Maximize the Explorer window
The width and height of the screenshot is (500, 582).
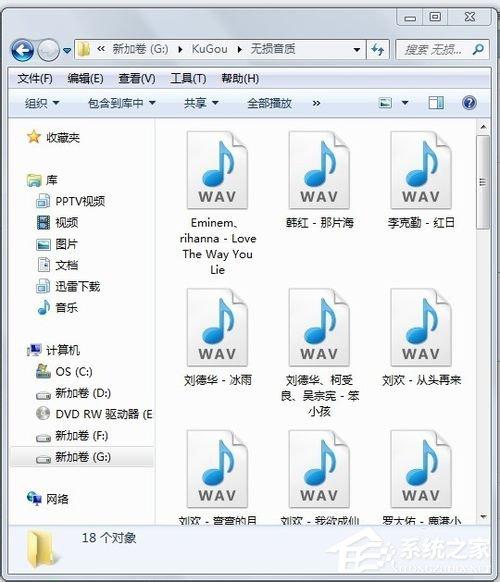435,17
